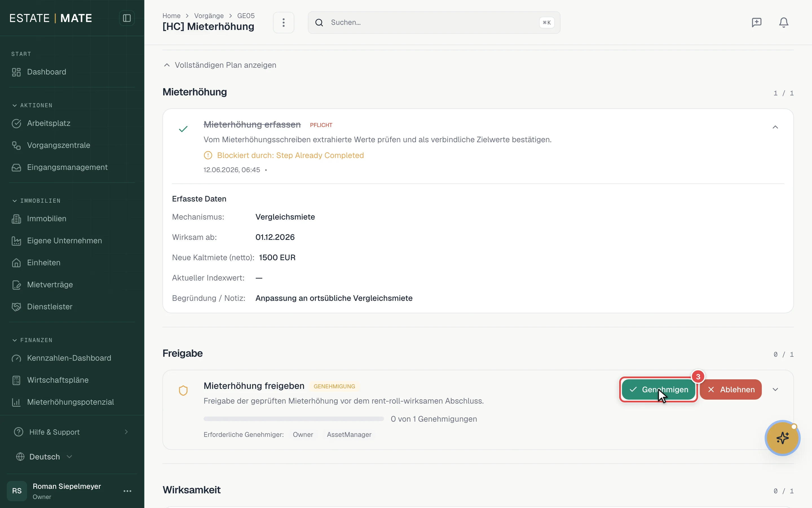Screen dimensions: 812x508
Task: Click the Wirtschaftspläne calculator icon
Action: coord(16,380)
